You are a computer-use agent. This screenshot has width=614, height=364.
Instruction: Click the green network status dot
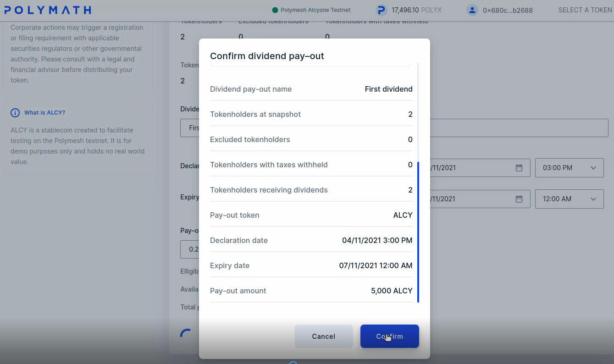275,10
